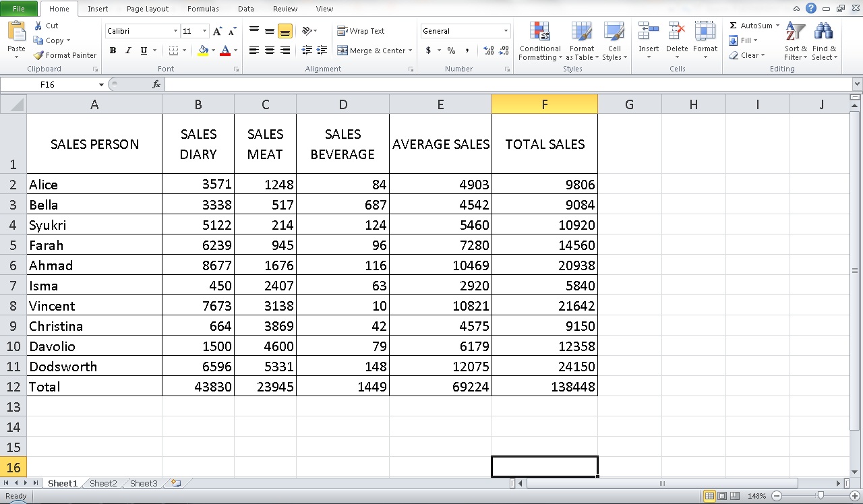Switch to the Formulas ribbon tab
The height and width of the screenshot is (504, 863).
[203, 9]
